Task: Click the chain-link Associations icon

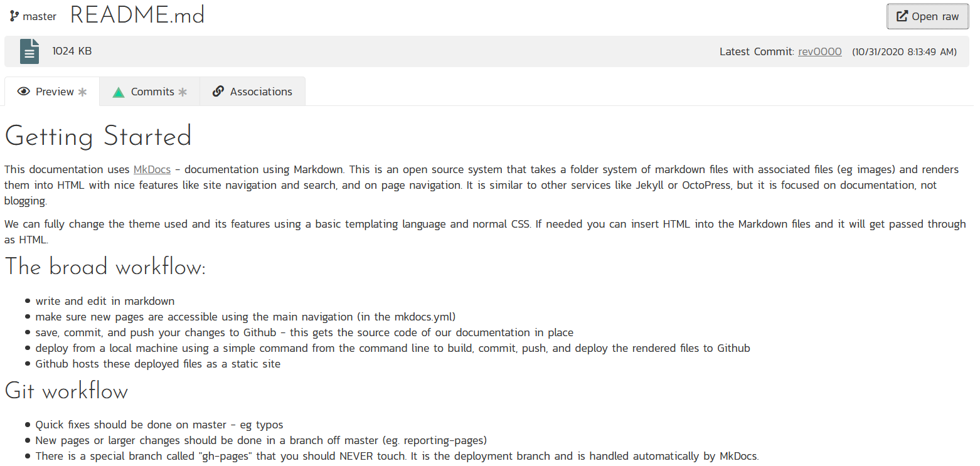Action: 218,92
